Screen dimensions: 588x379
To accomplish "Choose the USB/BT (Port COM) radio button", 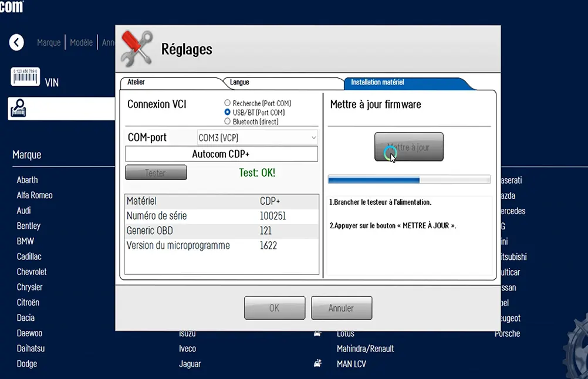I will coord(228,112).
